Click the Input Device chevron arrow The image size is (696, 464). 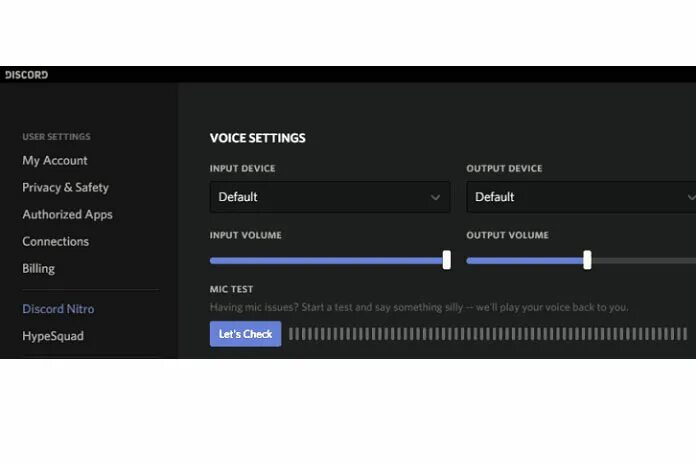[435, 197]
